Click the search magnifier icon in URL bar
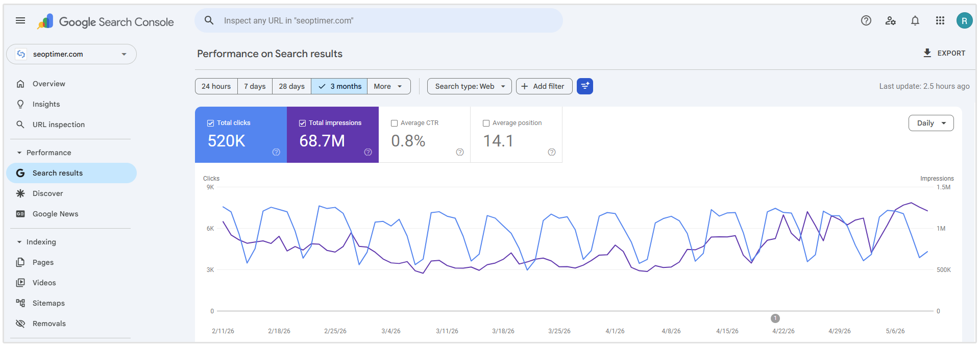Viewport: 980px width, 347px height. [209, 20]
